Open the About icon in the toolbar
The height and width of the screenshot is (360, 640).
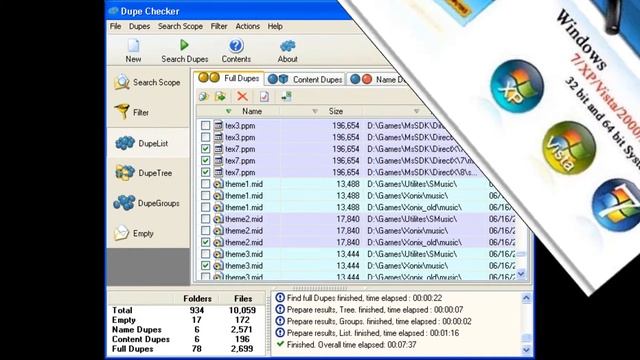pos(288,46)
